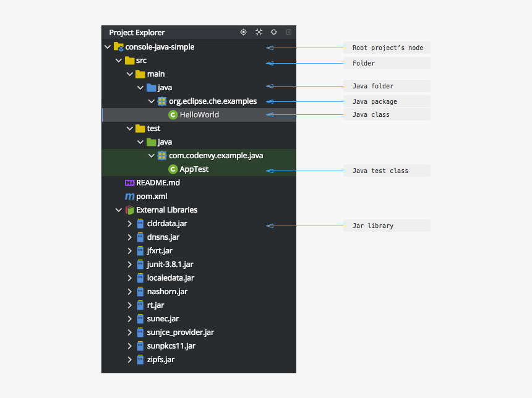
Task: Click the console-java-simple project folder icon
Action: point(118,47)
